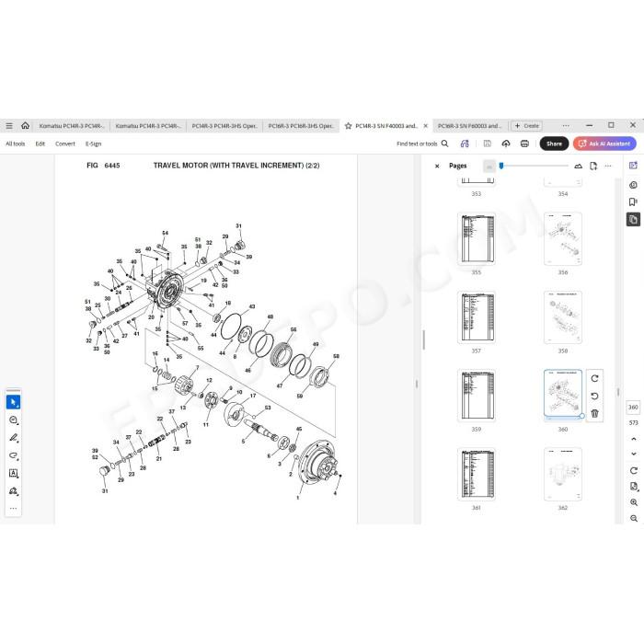Switch to first Komatsu PC14R-3 tab
Screen dimensions: 644x644
(72, 126)
